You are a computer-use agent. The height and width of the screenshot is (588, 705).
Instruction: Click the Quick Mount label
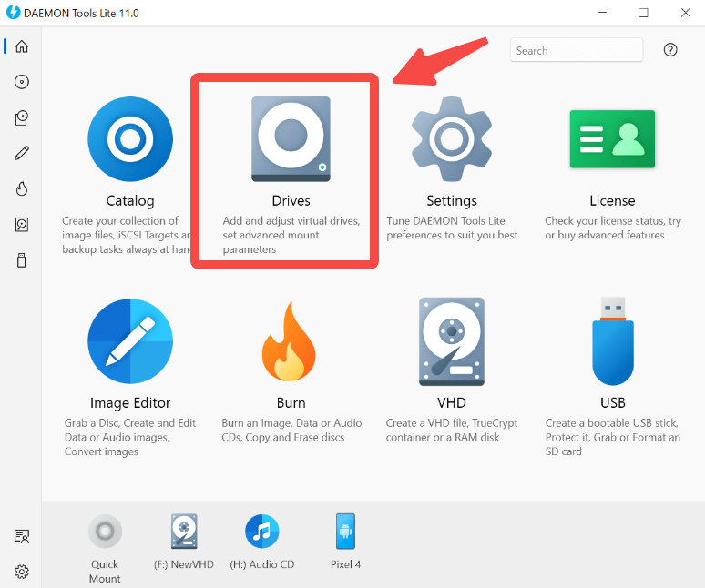tap(105, 571)
